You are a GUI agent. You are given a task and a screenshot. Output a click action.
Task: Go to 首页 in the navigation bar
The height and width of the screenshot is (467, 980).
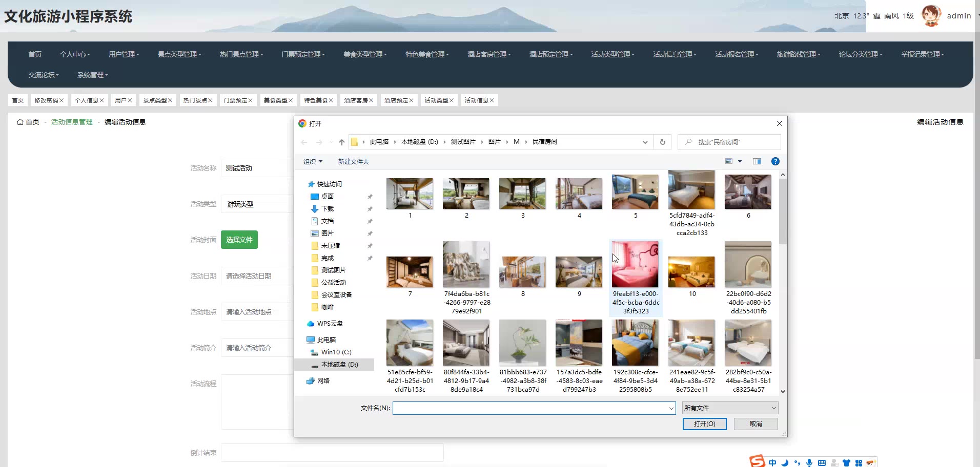[35, 54]
